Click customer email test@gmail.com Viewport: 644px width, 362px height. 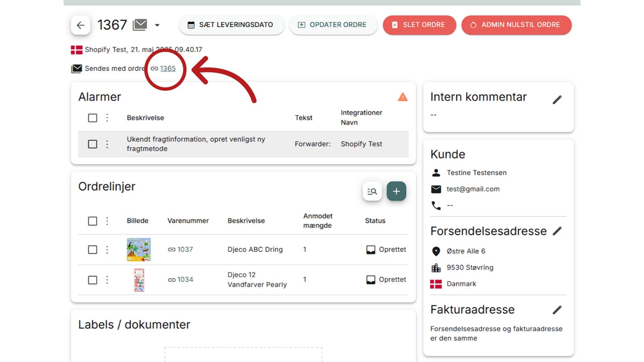473,189
